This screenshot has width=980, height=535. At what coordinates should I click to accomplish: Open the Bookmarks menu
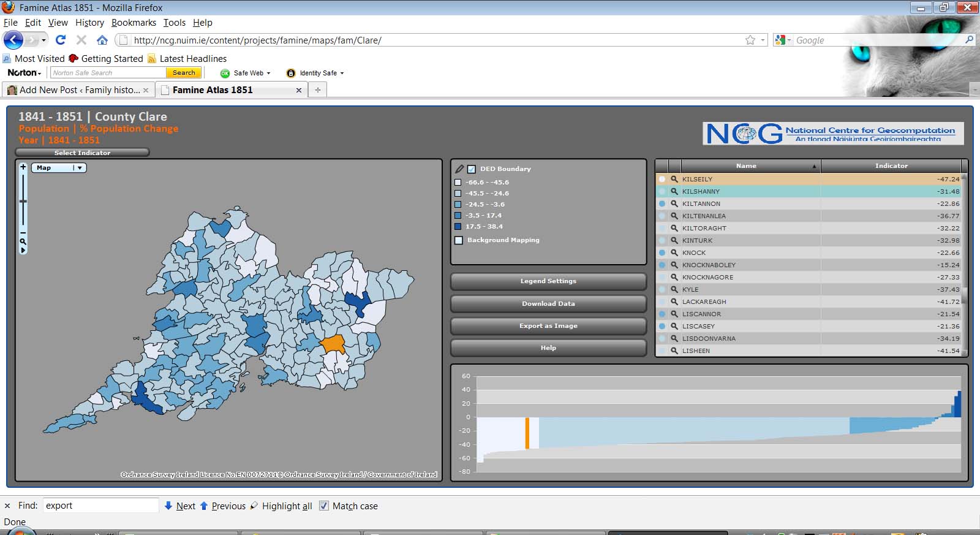click(134, 23)
